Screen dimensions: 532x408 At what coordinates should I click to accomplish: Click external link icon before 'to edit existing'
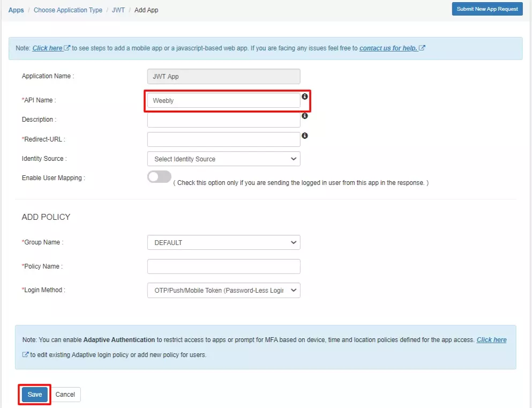pyautogui.click(x=25, y=354)
